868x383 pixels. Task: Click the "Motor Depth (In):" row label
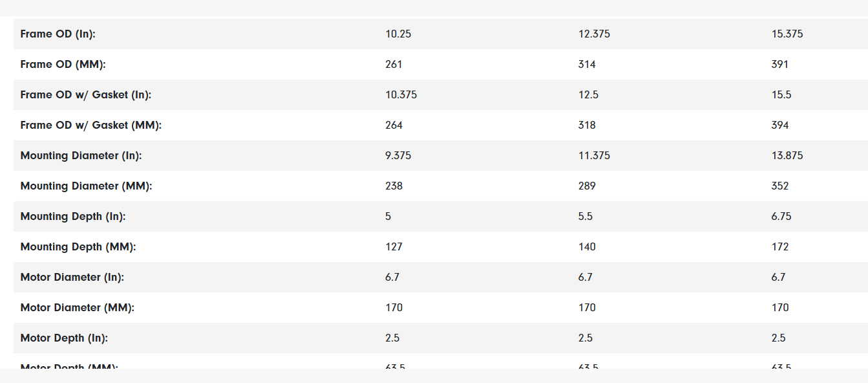pyautogui.click(x=64, y=338)
